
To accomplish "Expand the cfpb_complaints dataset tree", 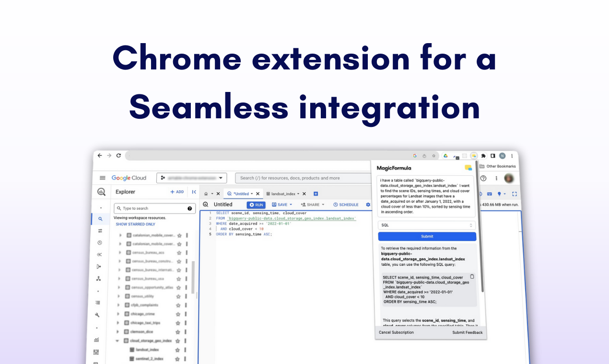I will (118, 305).
